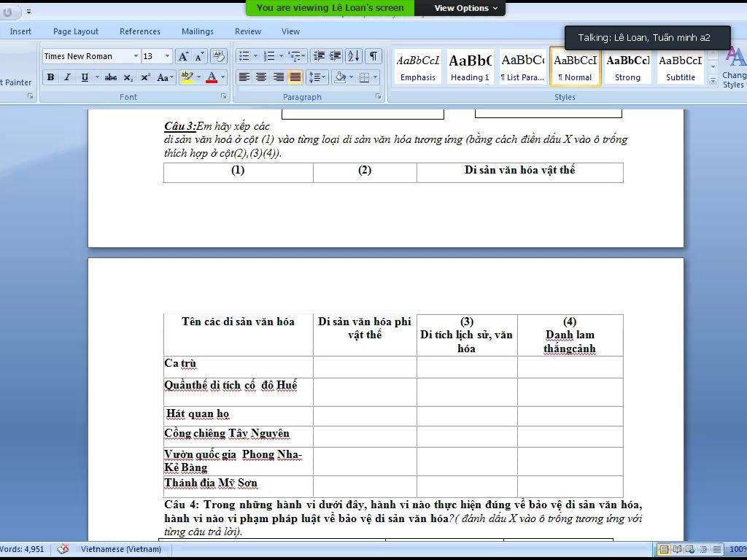Apply the Normal style
Screen dimensions: 747x560
[x=575, y=66]
